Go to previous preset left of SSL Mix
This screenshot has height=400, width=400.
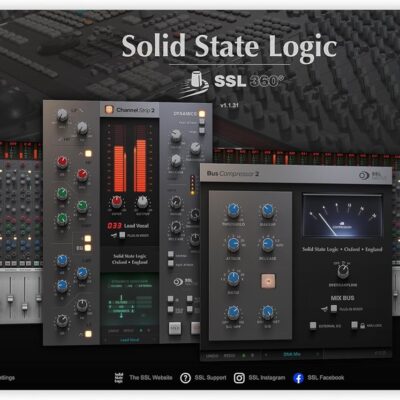(266, 354)
